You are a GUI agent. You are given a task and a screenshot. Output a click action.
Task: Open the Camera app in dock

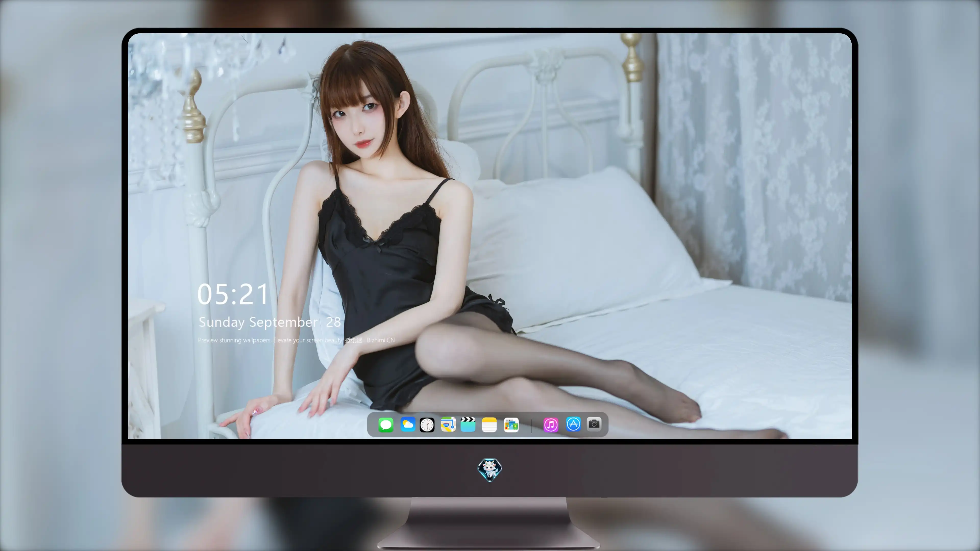coord(594,424)
